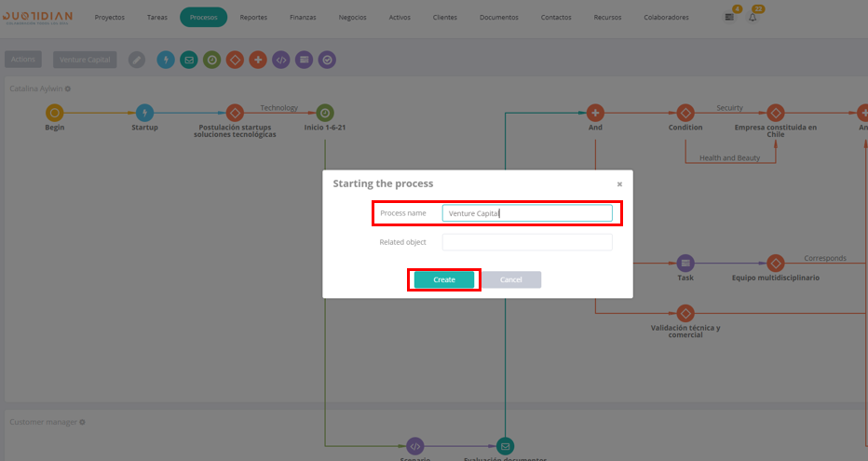Open the Procesos menu
The image size is (868, 461).
(x=203, y=17)
